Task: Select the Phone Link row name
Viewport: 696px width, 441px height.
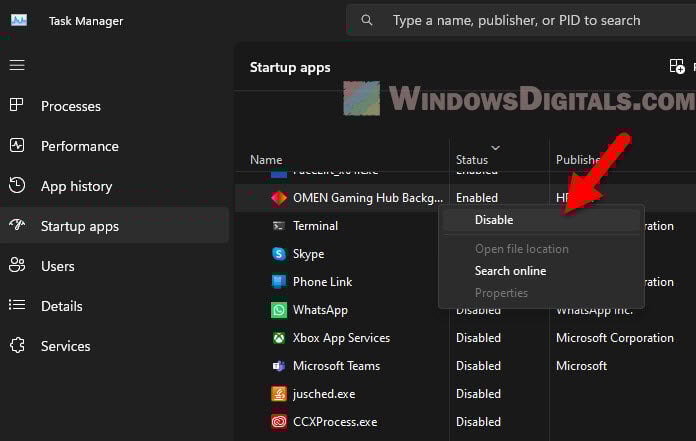Action: (x=322, y=282)
